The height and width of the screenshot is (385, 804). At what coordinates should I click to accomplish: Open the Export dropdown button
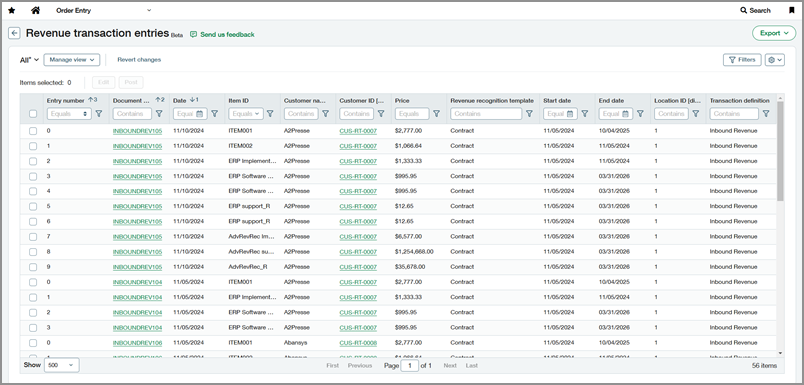(774, 33)
